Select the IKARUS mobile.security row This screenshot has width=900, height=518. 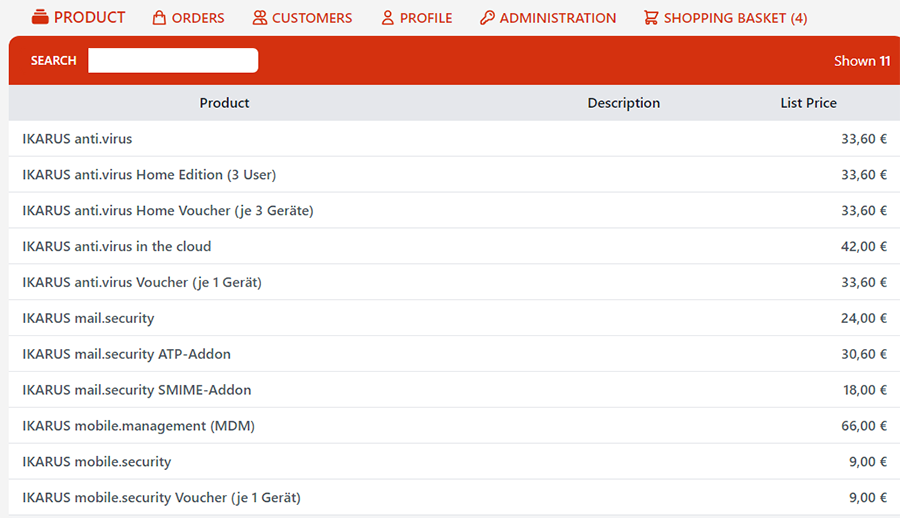[x=454, y=462]
